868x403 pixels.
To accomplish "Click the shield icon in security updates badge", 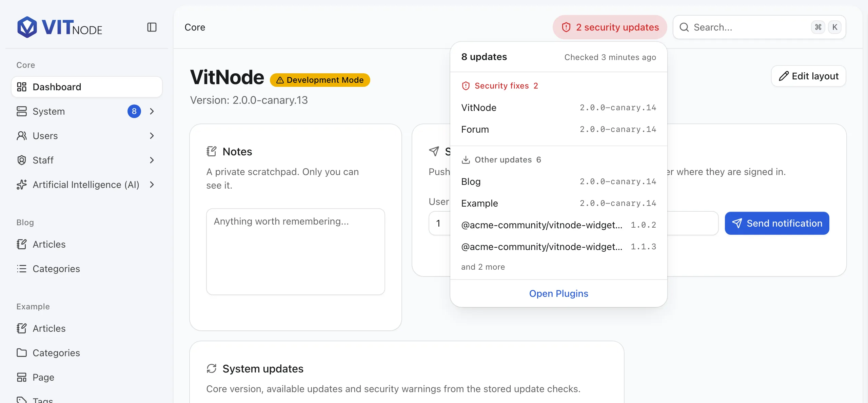I will pyautogui.click(x=566, y=27).
